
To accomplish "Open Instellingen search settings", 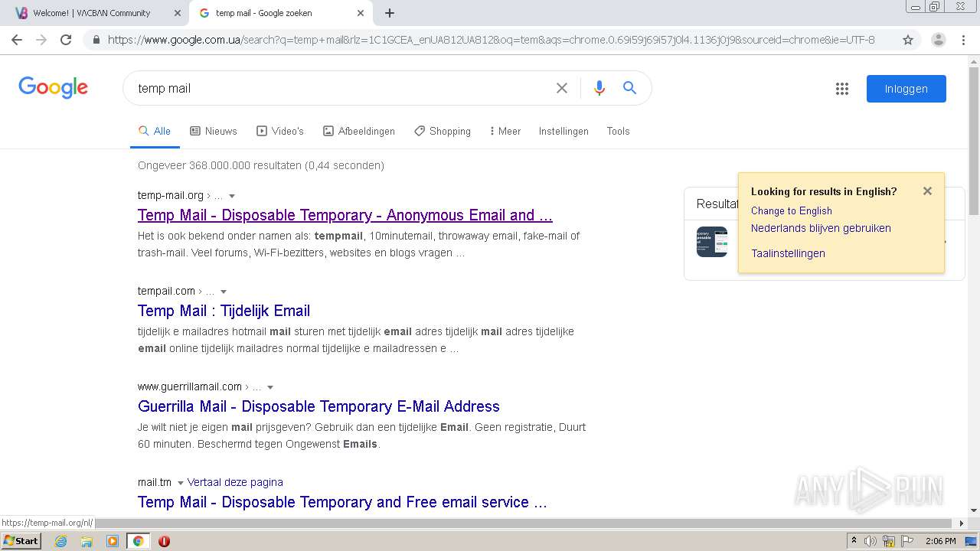I will (563, 131).
